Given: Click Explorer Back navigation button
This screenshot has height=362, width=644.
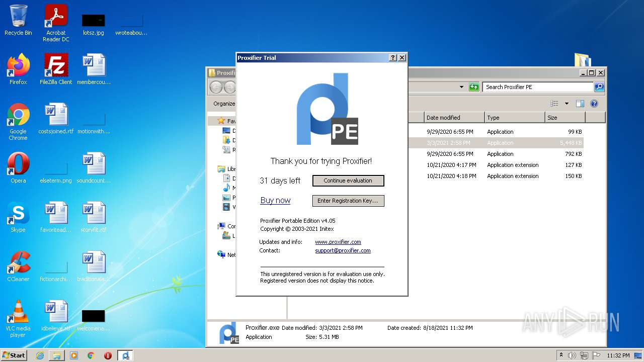Looking at the screenshot, I should point(216,87).
